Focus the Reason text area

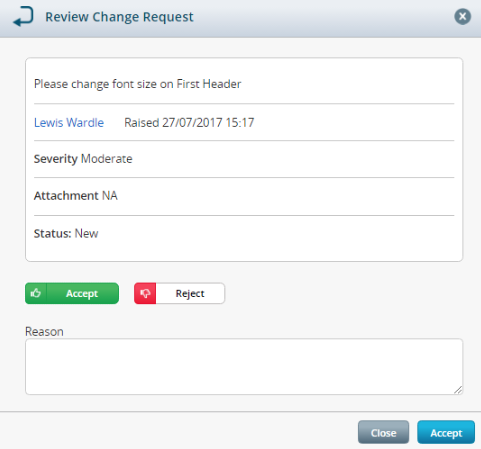coord(244,367)
